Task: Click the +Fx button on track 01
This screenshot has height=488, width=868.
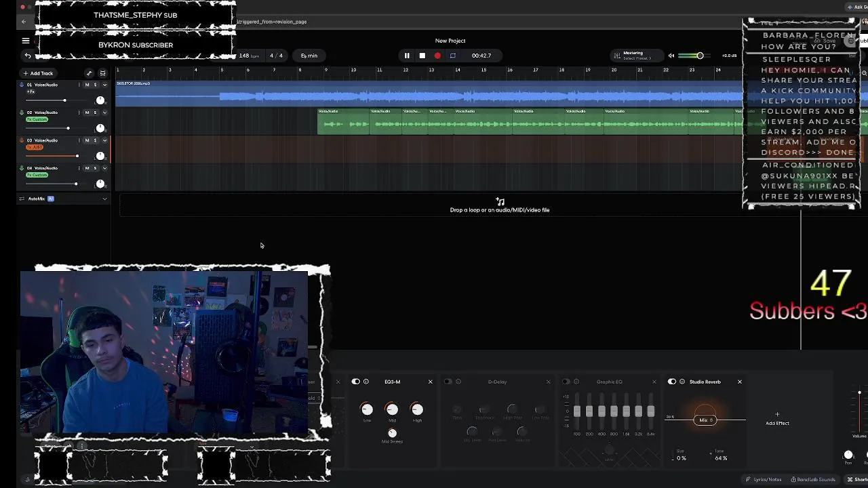Action: point(31,91)
